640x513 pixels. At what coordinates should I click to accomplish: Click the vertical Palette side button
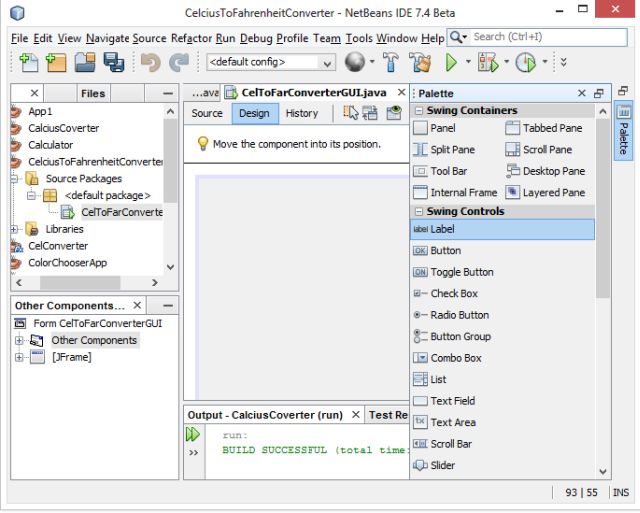(623, 131)
